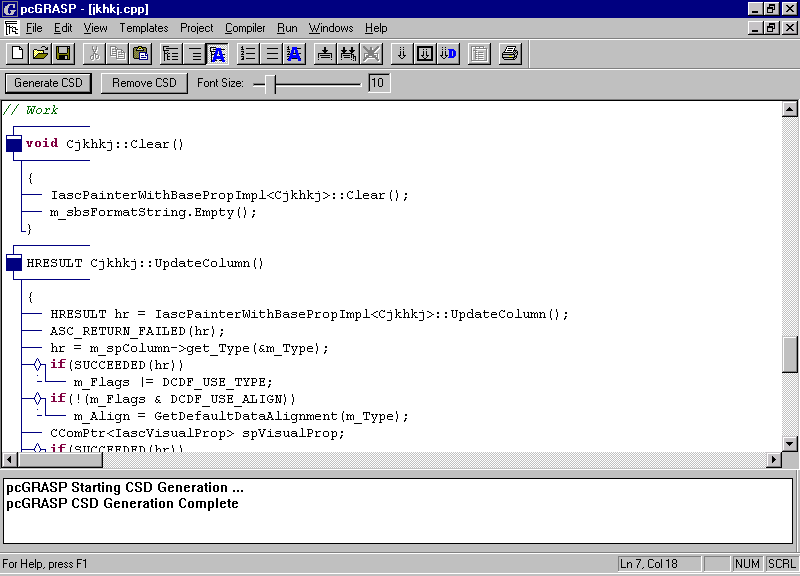
Task: Click the binoculars icon in the toolbar
Action: (x=347, y=54)
